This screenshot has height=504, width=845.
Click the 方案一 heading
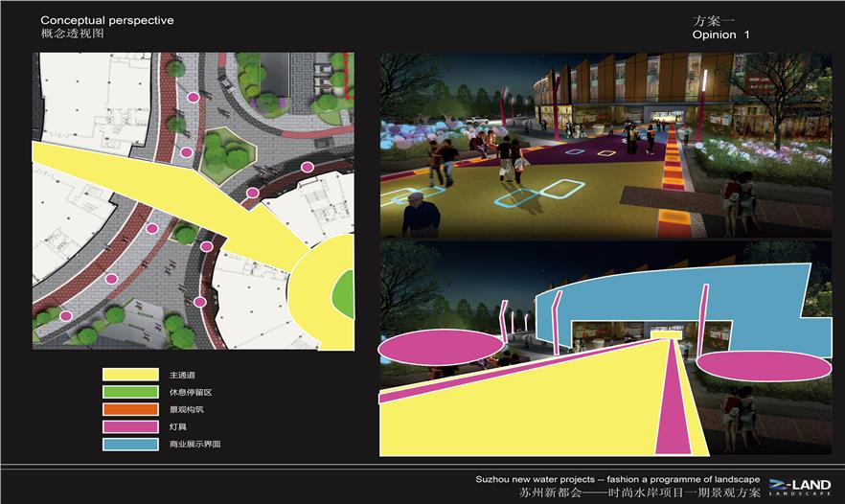tap(714, 20)
